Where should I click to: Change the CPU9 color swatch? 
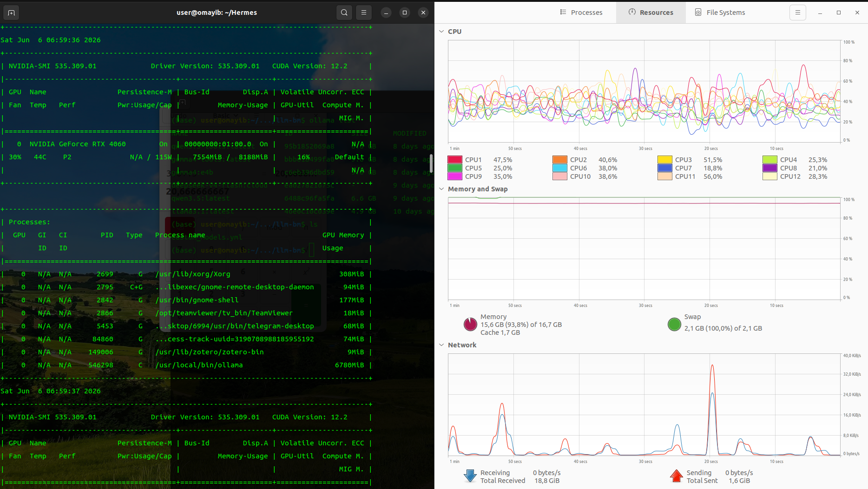coord(455,176)
